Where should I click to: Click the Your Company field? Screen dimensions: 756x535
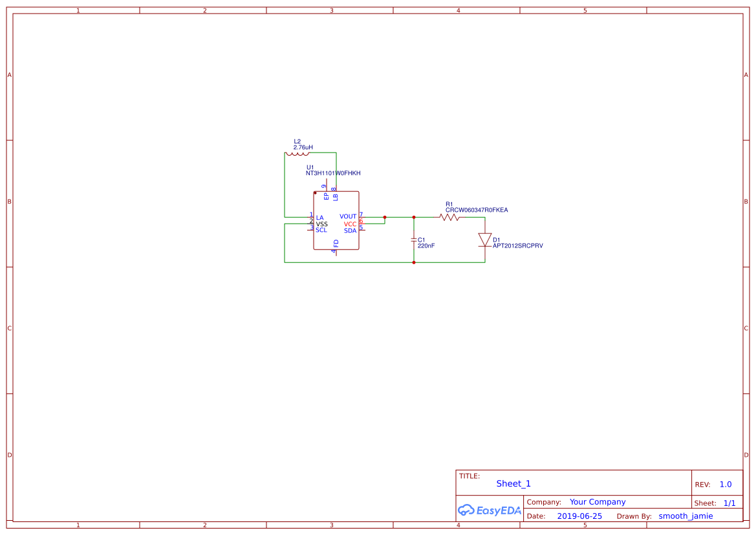(598, 502)
